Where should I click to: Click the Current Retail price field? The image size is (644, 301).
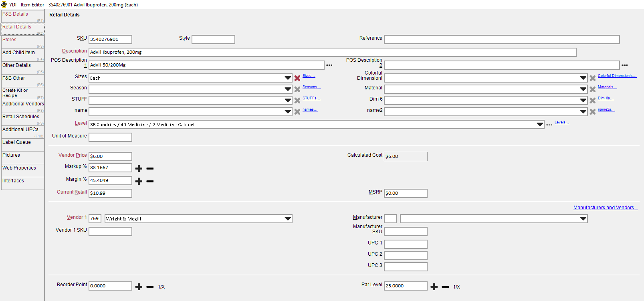(110, 193)
